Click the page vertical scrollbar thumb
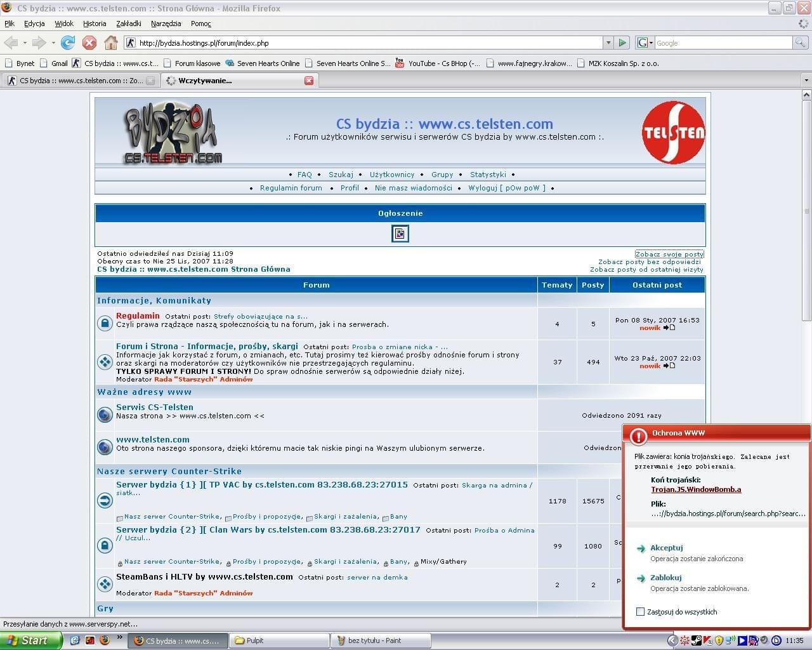812x650 pixels. [806, 211]
